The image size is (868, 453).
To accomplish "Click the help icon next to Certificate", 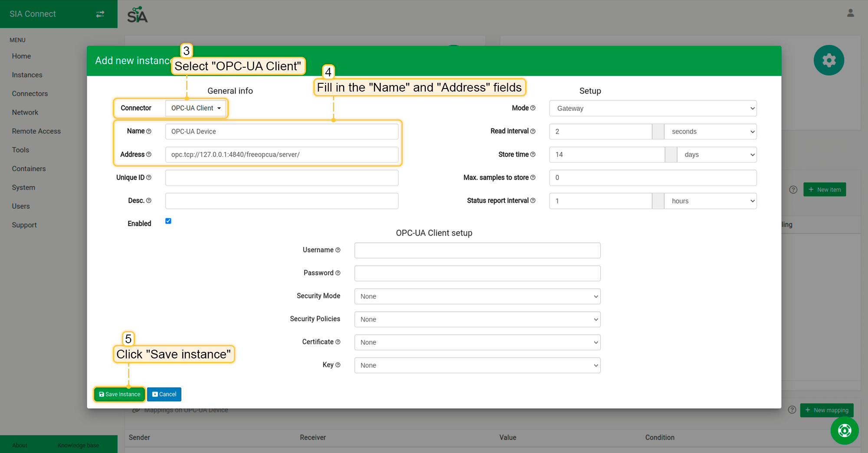I will (338, 342).
